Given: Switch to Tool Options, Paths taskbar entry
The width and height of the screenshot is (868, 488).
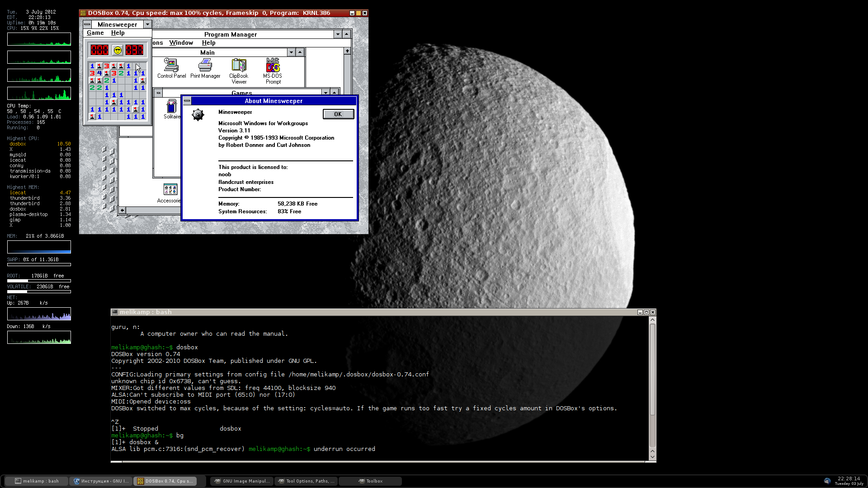Looking at the screenshot, I should click(x=306, y=481).
